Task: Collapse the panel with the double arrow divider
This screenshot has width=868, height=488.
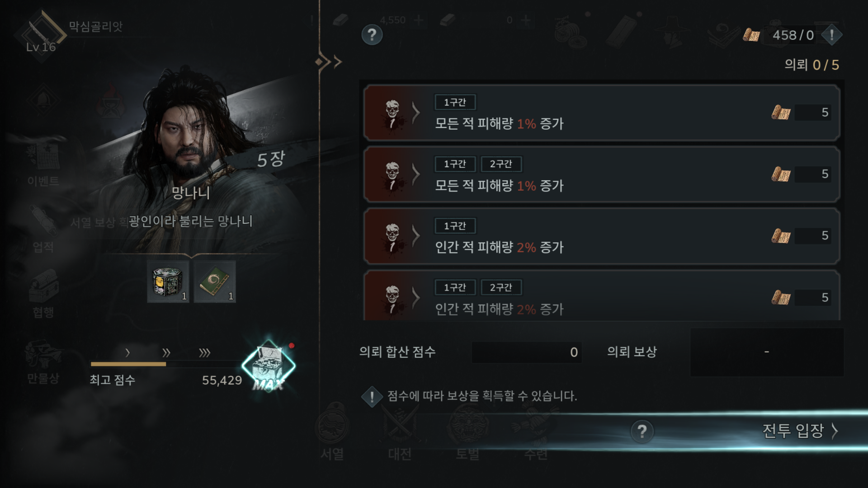Action: tap(329, 61)
